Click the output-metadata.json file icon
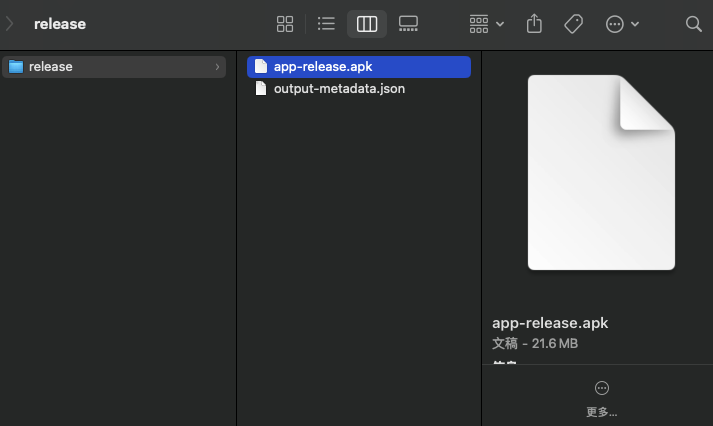The width and height of the screenshot is (713, 426). click(x=261, y=88)
